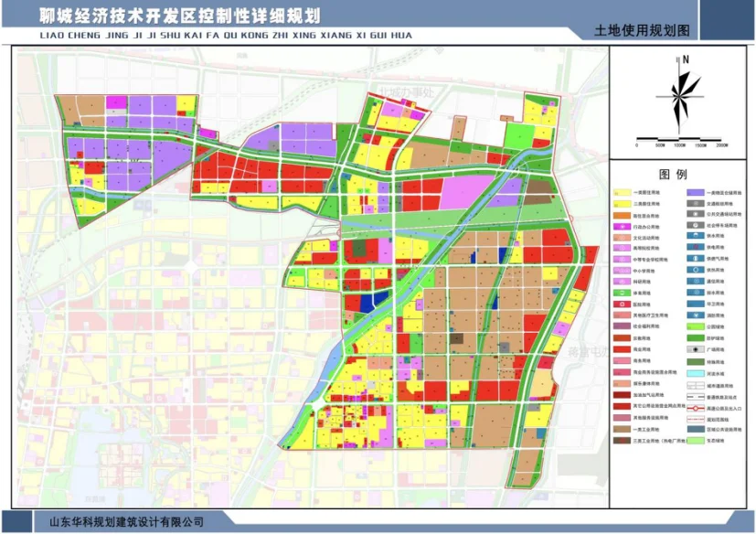Click the 供电用地 legend icon
756x534 pixels.
coord(696,248)
